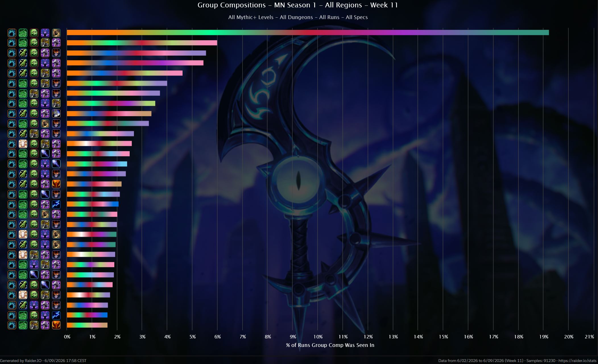The height and width of the screenshot is (364, 598).
Task: Click the green clawed hand icon in the third row
Action: (23, 53)
